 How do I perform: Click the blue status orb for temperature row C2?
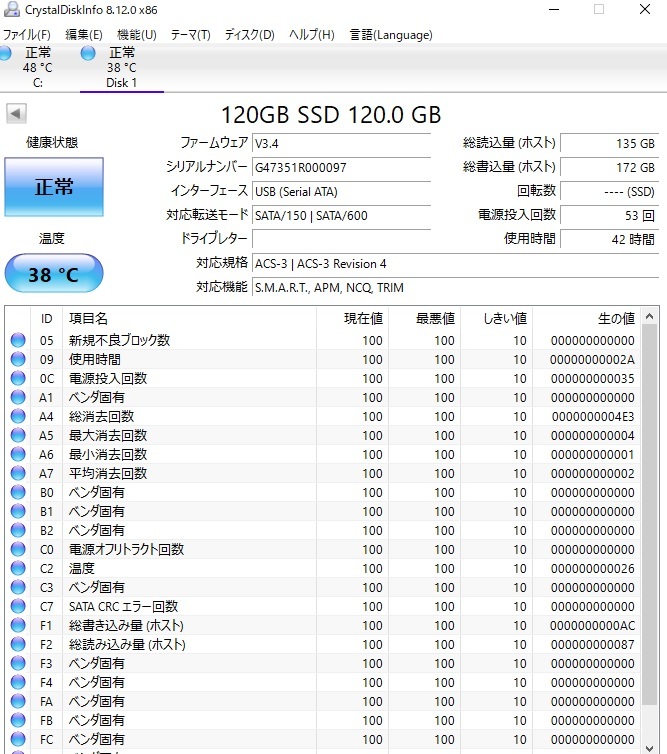tap(18, 568)
